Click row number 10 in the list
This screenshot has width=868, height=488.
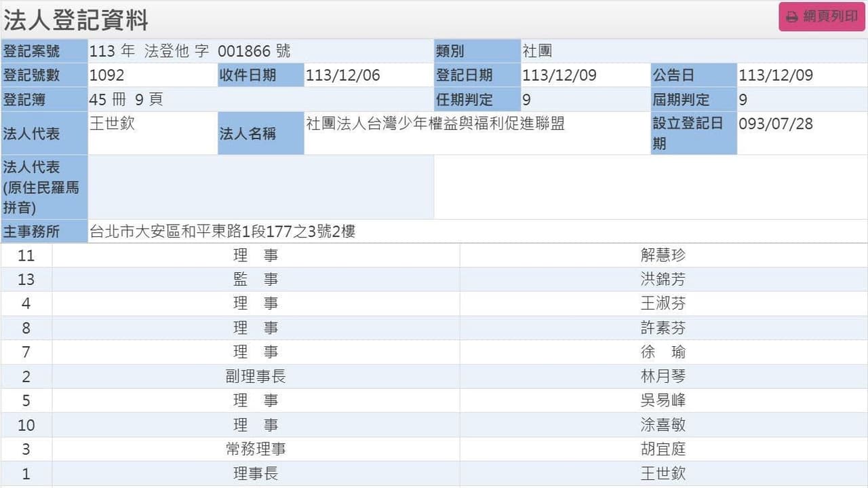[26, 425]
